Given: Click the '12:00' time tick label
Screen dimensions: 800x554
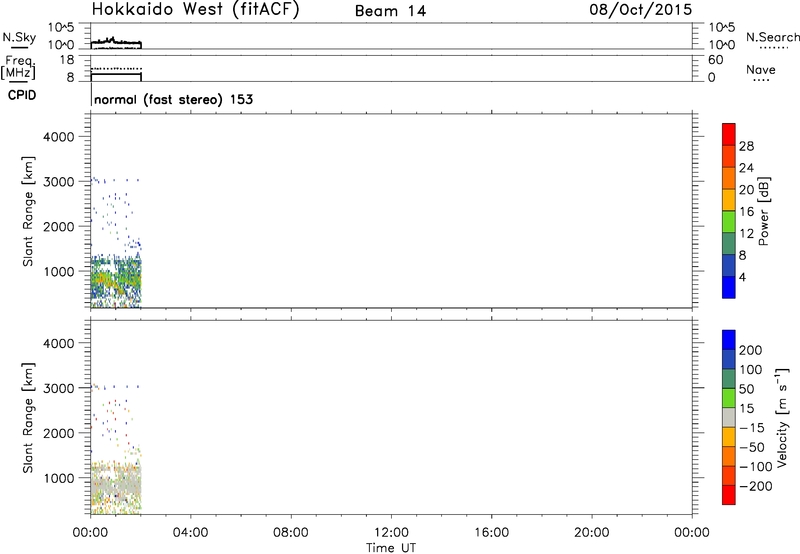Looking at the screenshot, I should 391,533.
